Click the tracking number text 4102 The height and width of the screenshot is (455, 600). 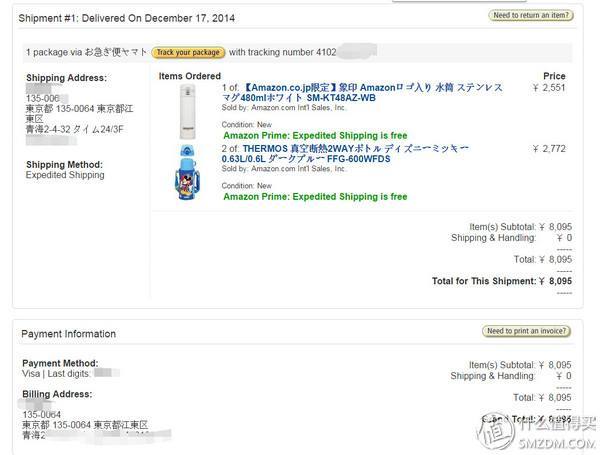326,52
